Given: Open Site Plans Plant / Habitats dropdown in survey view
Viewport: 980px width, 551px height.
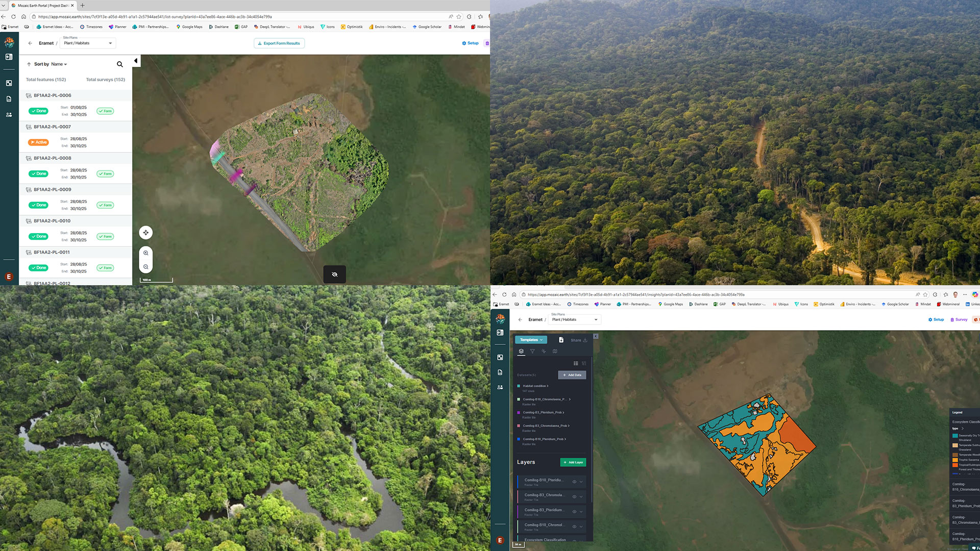Looking at the screenshot, I should coord(88,43).
